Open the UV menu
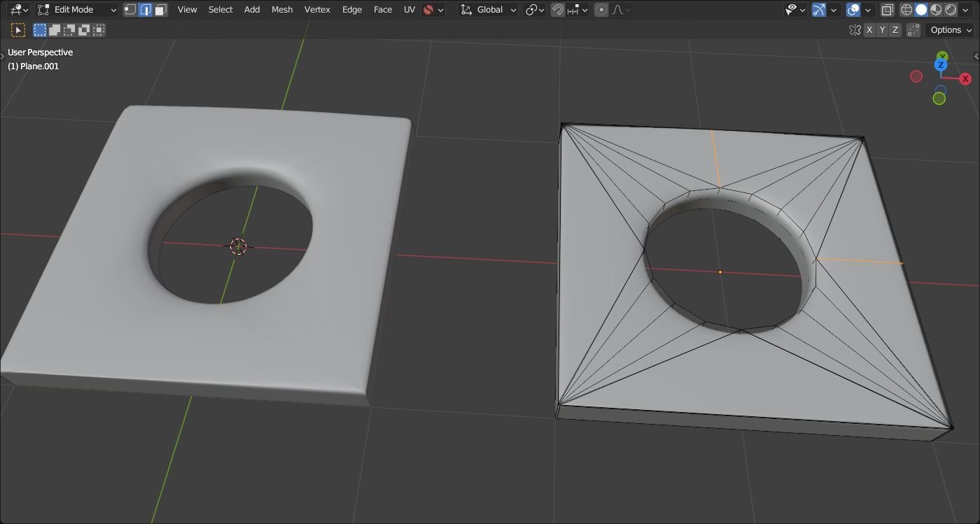Image resolution: width=980 pixels, height=524 pixels. pos(409,10)
